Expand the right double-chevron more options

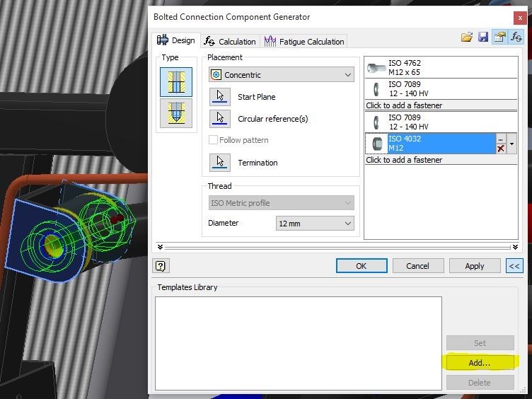click(x=515, y=247)
